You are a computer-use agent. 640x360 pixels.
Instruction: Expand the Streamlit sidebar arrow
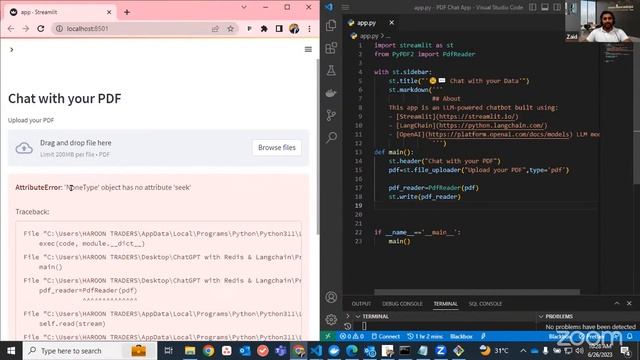pos(11,50)
